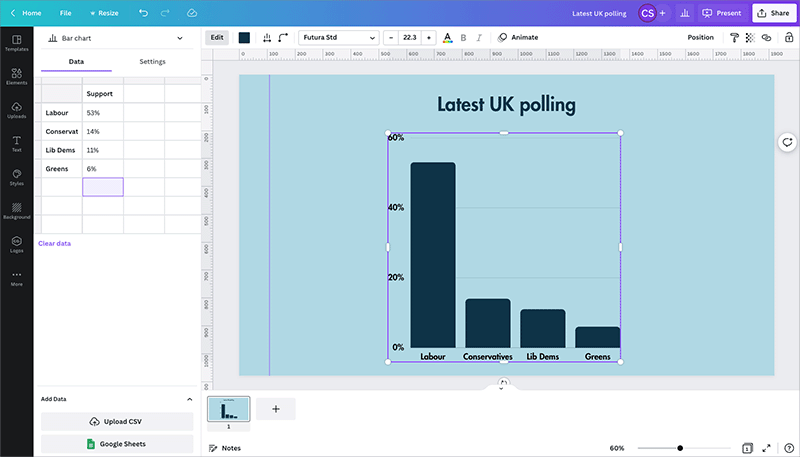Click the highlighted empty cell below 6%
The height and width of the screenshot is (457, 800).
tap(103, 187)
